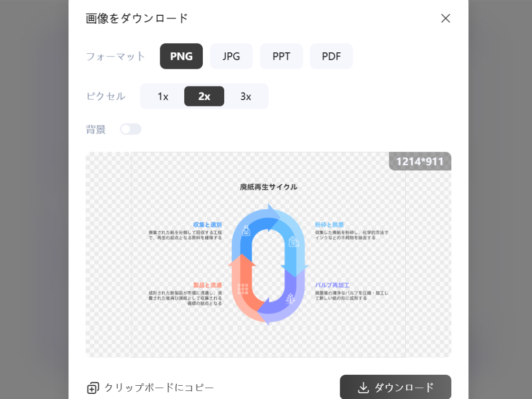This screenshot has height=399, width=532.
Task: Toggle the 背景 background switch
Action: pos(131,129)
